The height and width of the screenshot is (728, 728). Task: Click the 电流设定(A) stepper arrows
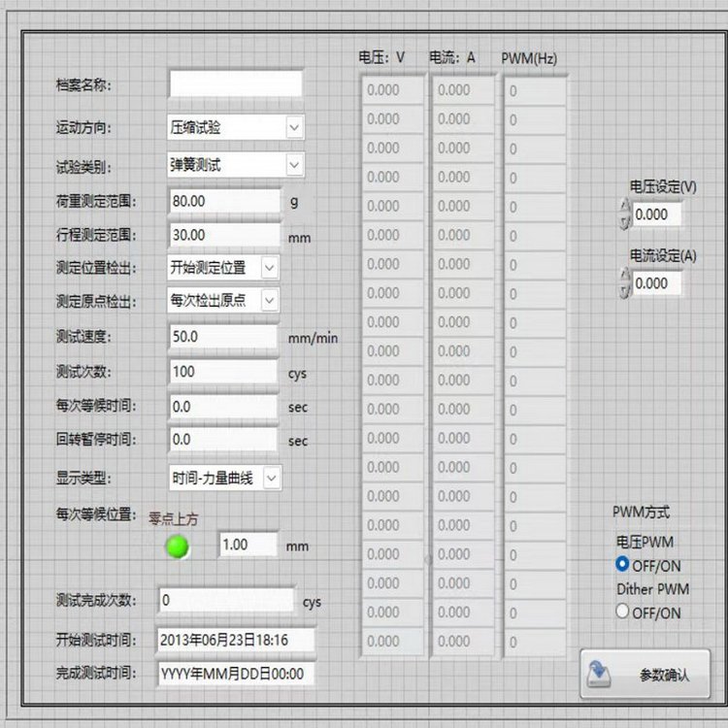[x=625, y=282]
